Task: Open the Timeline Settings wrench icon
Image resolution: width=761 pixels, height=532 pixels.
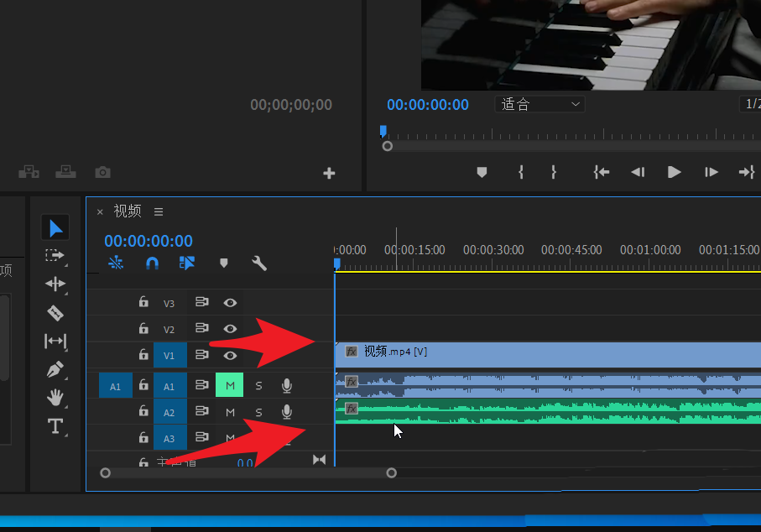Action: [258, 263]
